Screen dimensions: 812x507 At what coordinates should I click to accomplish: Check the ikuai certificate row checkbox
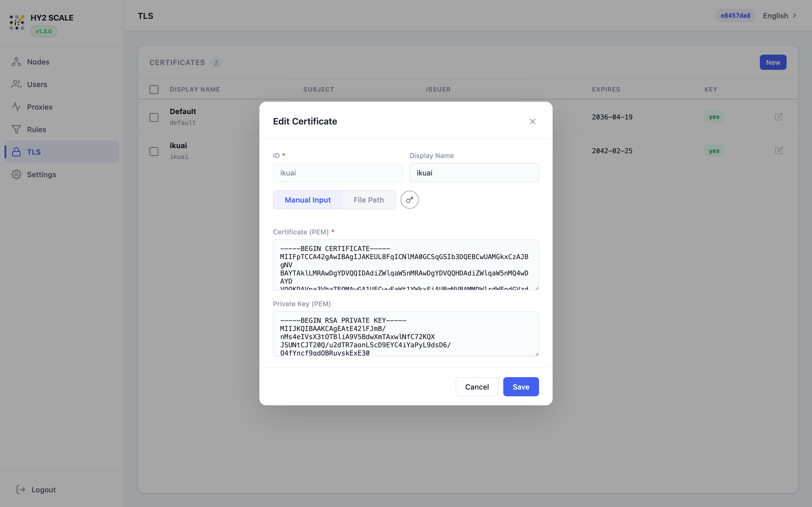click(x=154, y=151)
